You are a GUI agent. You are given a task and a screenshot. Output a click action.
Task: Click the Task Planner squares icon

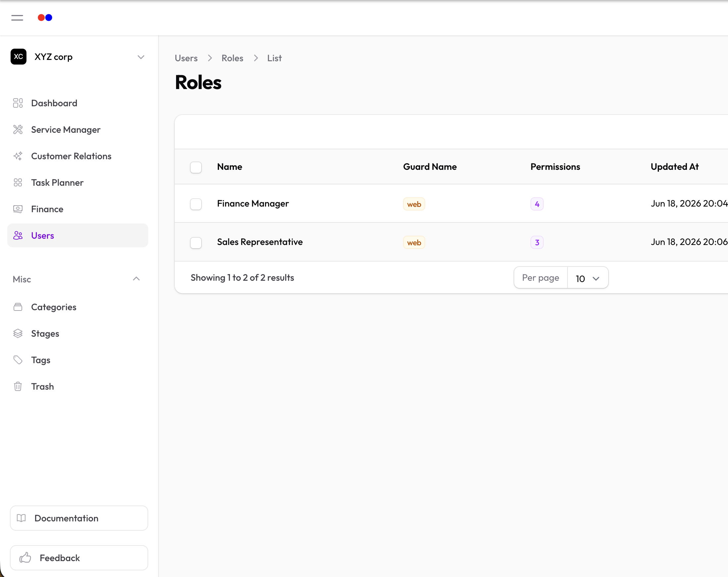coord(18,182)
